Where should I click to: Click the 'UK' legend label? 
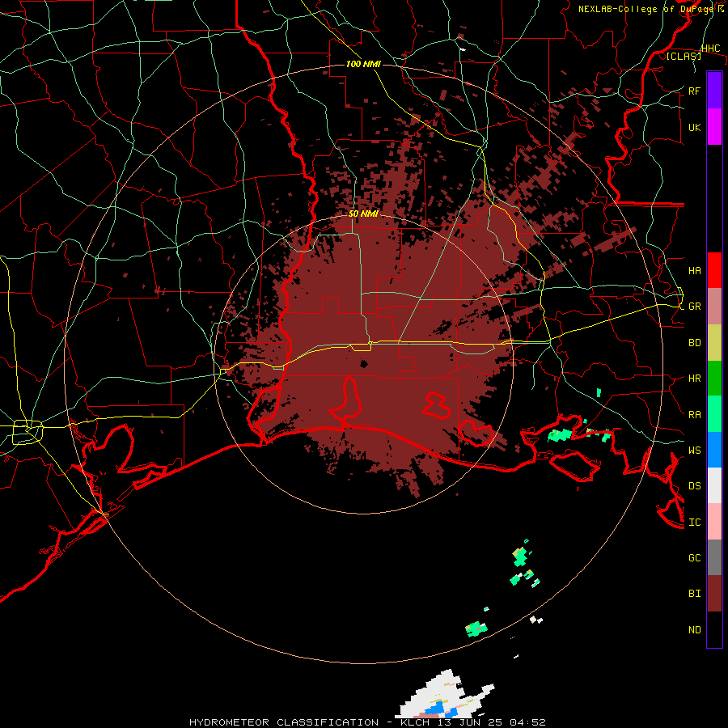[694, 127]
